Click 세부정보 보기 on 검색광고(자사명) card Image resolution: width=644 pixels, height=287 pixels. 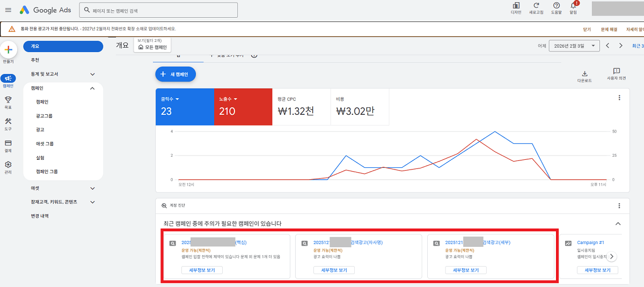pyautogui.click(x=334, y=270)
